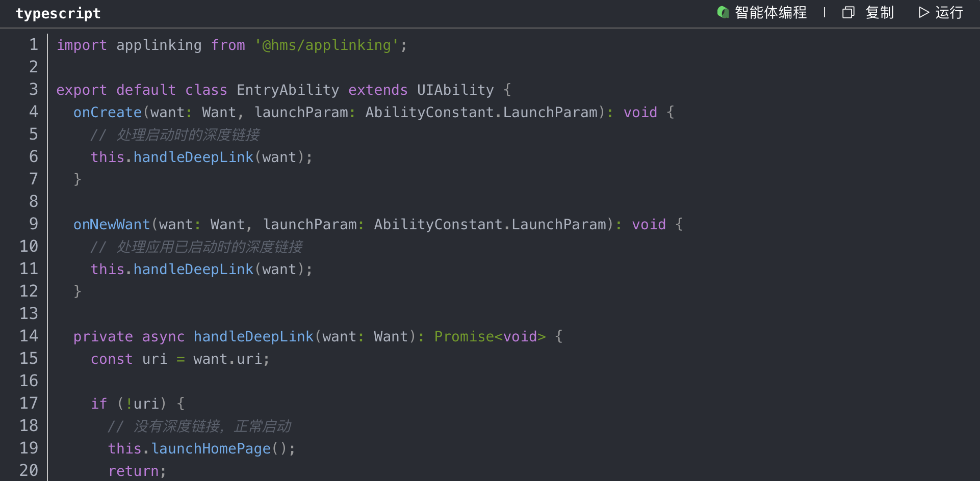Click the 智能体编程 green logo icon
The height and width of the screenshot is (481, 980).
pos(723,12)
